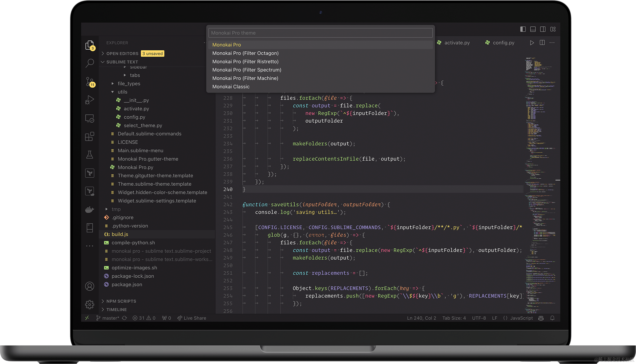The image size is (636, 364).
Task: Open the Extensions view icon
Action: [x=90, y=136]
